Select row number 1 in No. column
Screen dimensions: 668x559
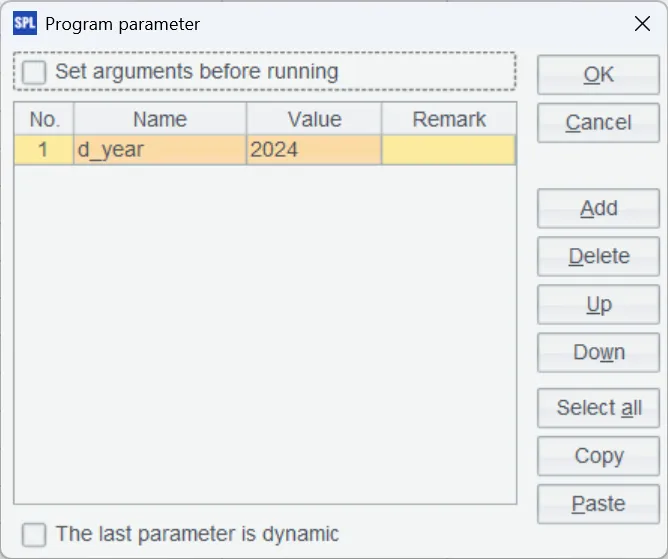click(x=43, y=150)
